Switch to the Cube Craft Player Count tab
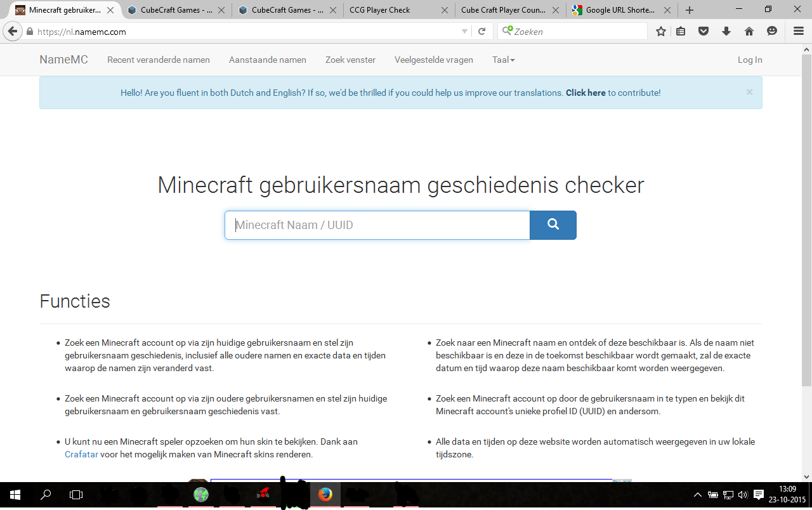Viewport: 812px width, 510px height. 510,10
